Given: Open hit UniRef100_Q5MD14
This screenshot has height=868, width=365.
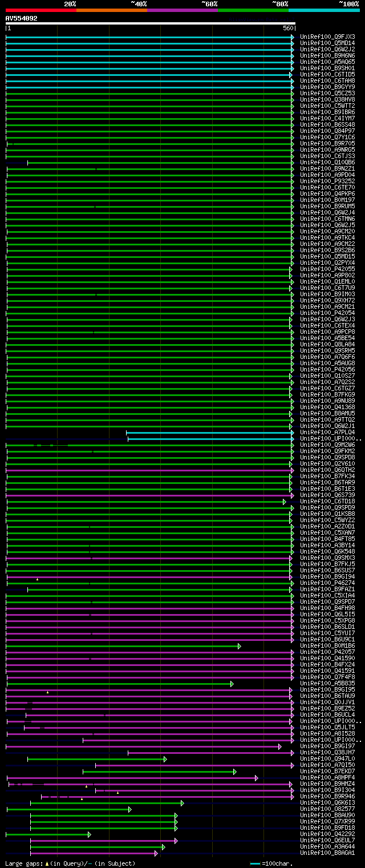Looking at the screenshot, I should click(x=327, y=43).
